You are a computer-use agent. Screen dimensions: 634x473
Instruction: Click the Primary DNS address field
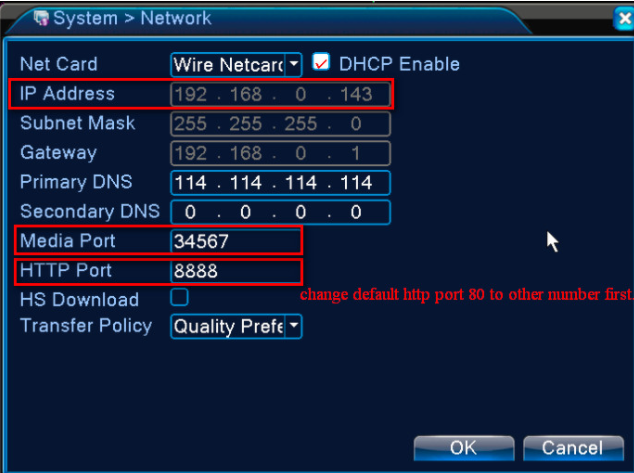pyautogui.click(x=281, y=183)
